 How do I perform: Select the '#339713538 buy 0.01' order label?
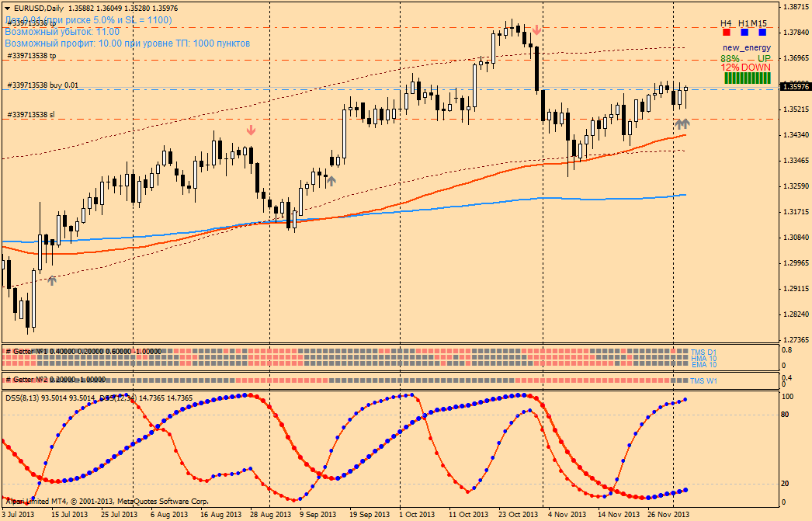43,85
